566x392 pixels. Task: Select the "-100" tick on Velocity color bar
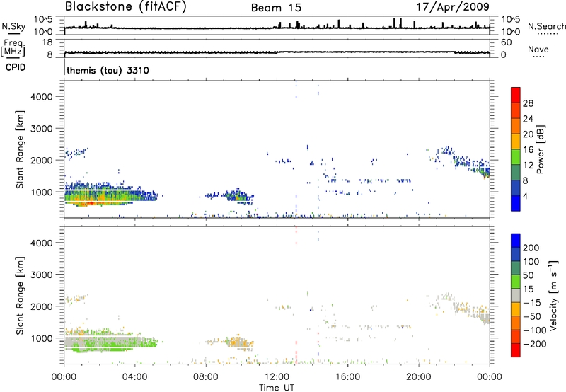535,330
